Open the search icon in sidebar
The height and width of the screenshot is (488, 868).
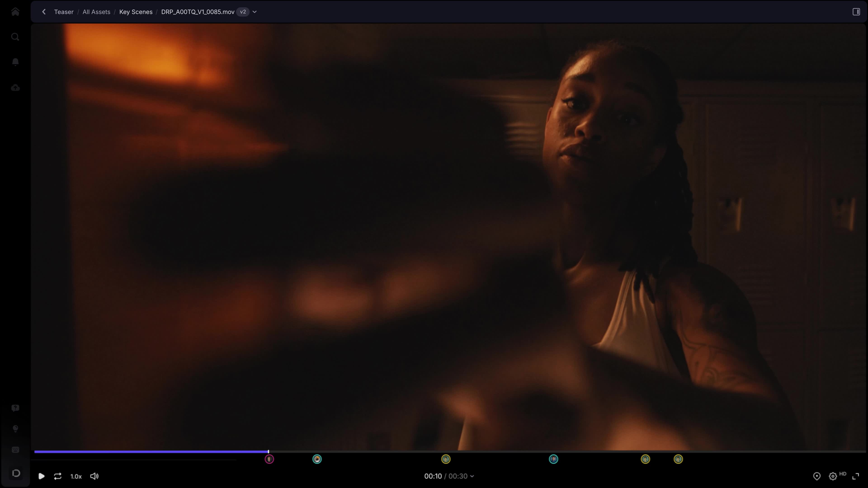coord(15,37)
